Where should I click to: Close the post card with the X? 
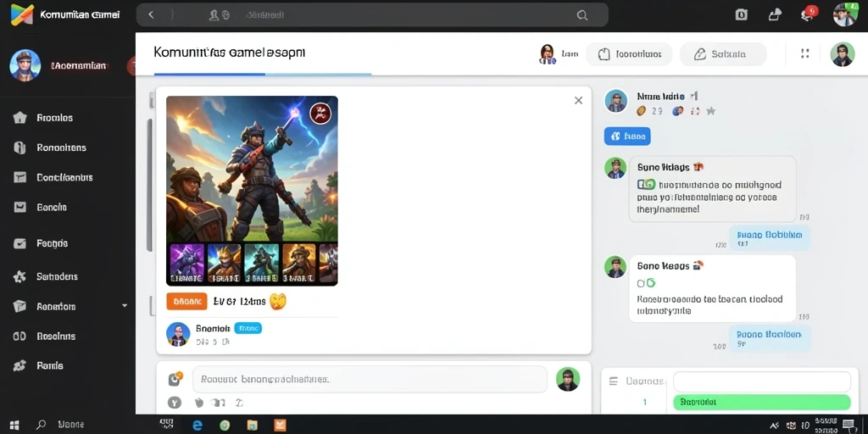(x=578, y=100)
